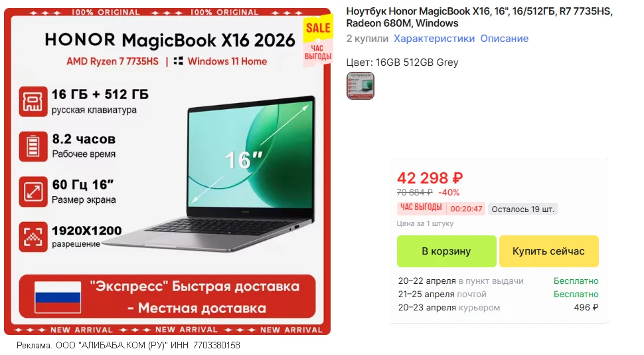
Task: Click the Осталось 19 шт. stock badge
Action: click(523, 209)
